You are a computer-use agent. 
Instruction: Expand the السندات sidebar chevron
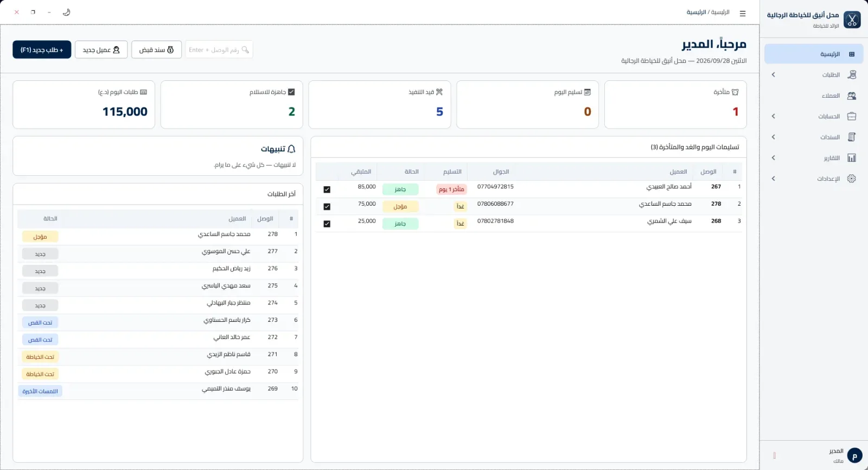click(774, 137)
